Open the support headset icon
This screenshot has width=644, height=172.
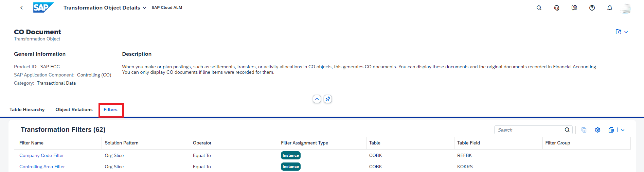click(556, 8)
